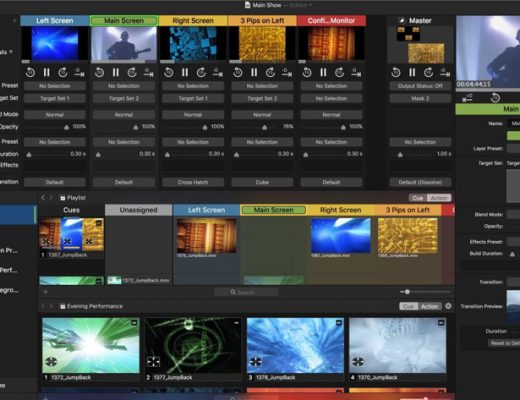Select the Left Screen layer header
Viewport: 520px width, 400px height.
[x=55, y=21]
